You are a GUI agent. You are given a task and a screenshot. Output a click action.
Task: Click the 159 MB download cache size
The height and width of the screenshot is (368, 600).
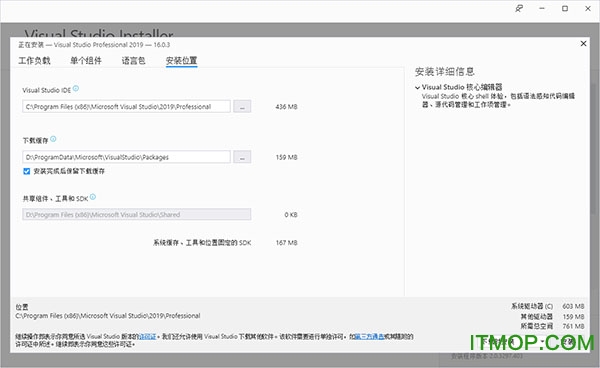pos(287,157)
